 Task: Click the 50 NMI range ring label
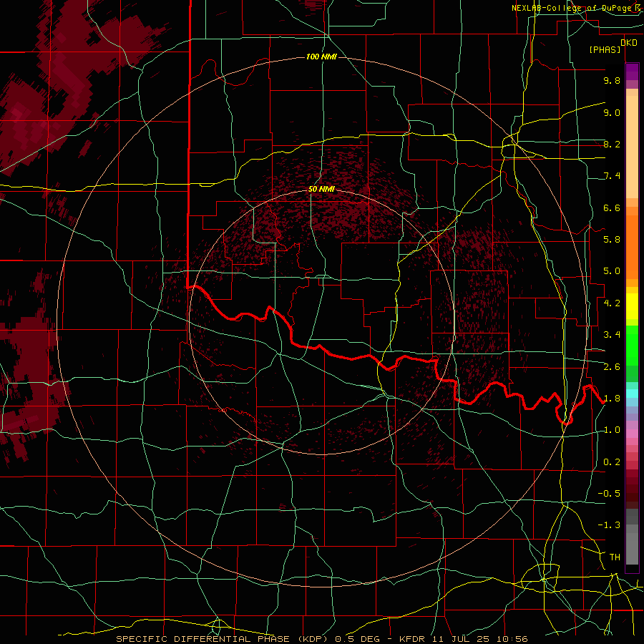(321, 190)
